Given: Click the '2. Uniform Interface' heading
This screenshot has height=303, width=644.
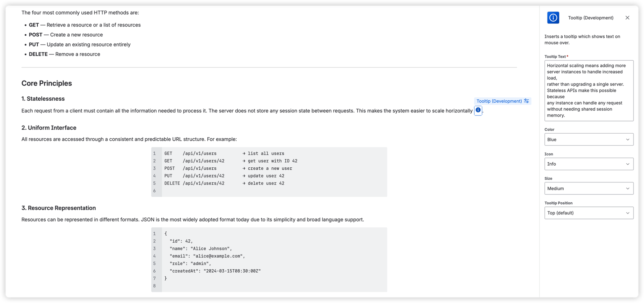Looking at the screenshot, I should (x=49, y=128).
